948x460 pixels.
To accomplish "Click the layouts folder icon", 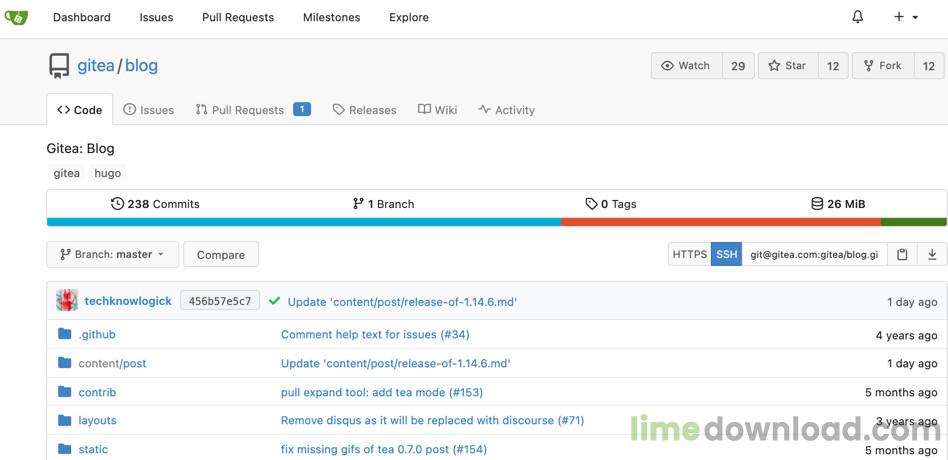I will click(x=65, y=420).
